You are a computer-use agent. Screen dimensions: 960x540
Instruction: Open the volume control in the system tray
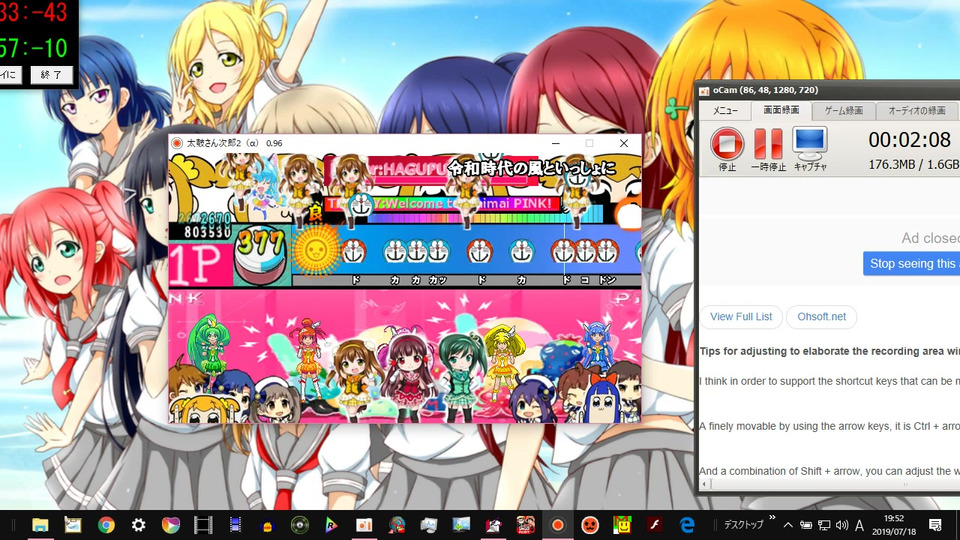click(x=842, y=525)
